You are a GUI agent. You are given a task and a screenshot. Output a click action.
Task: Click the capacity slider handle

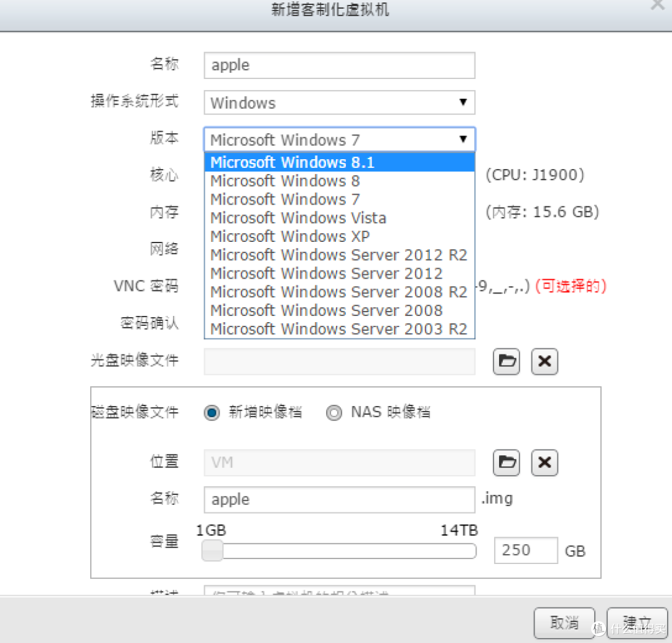pos(212,550)
